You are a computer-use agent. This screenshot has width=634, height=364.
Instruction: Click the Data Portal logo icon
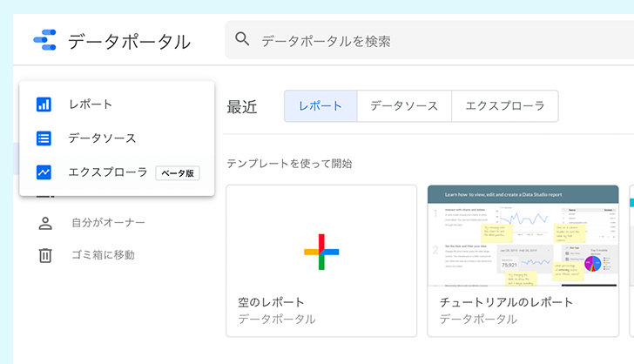(45, 40)
